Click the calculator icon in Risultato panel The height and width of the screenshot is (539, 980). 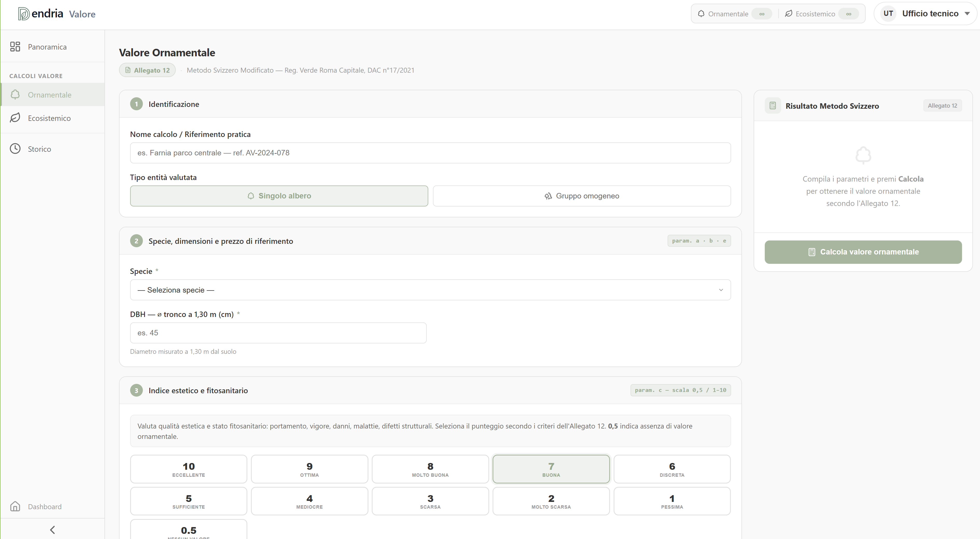(x=772, y=106)
